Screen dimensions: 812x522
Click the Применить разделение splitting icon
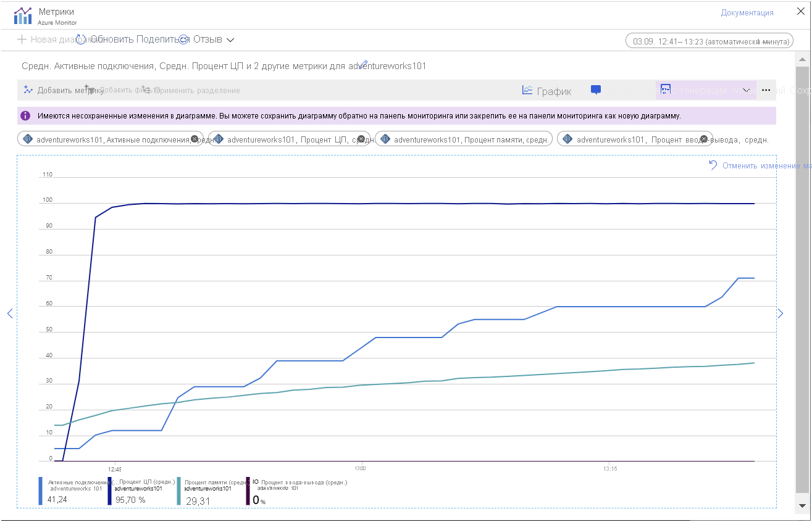click(146, 89)
